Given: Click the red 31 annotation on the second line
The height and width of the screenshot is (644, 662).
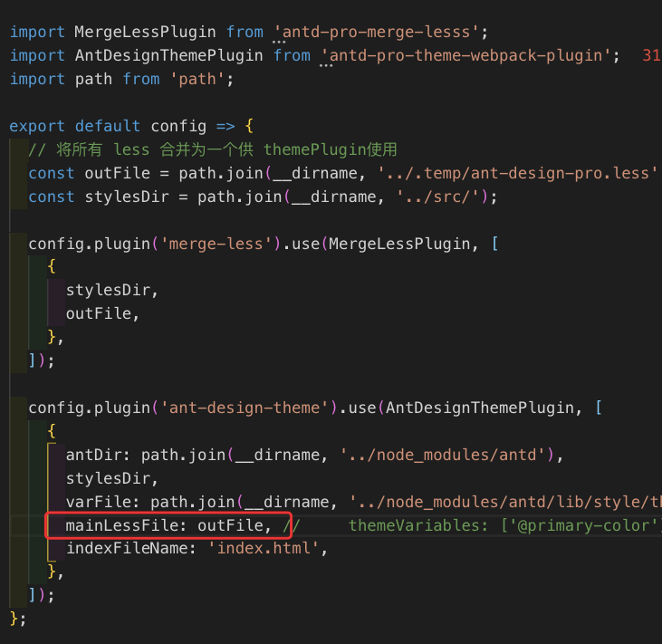Looking at the screenshot, I should (x=651, y=56).
